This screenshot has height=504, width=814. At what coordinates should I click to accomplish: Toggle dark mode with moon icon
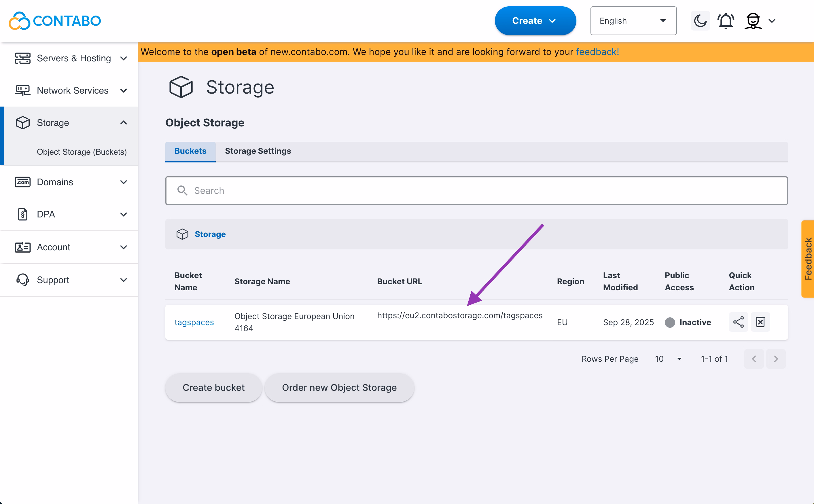(700, 21)
